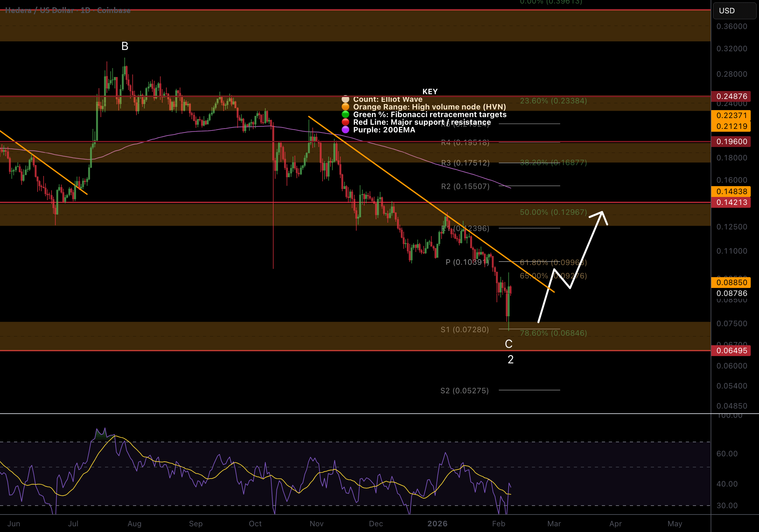The image size is (759, 532).
Task: Click the red circle next to Red Line
Action: coord(345,122)
